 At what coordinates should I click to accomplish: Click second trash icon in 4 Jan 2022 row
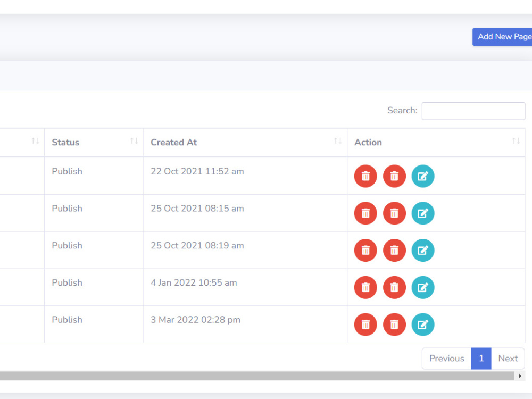[x=394, y=287]
